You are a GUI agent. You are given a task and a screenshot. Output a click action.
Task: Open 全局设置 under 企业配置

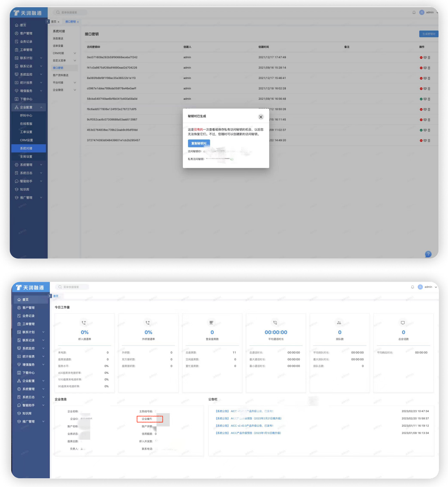(x=26, y=157)
